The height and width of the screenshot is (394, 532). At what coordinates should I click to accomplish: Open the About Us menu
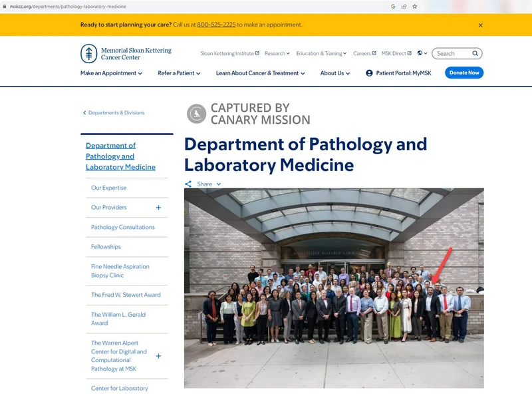334,73
